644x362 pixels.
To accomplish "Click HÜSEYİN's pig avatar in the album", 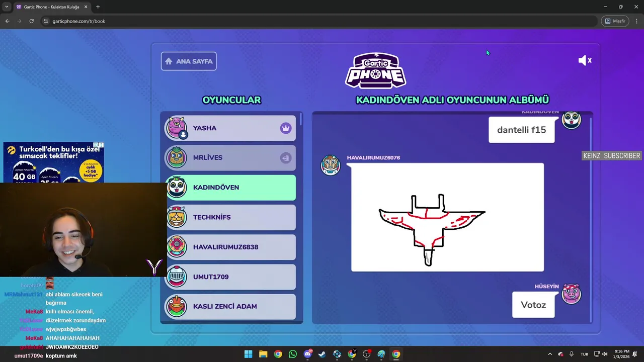I will tap(571, 294).
